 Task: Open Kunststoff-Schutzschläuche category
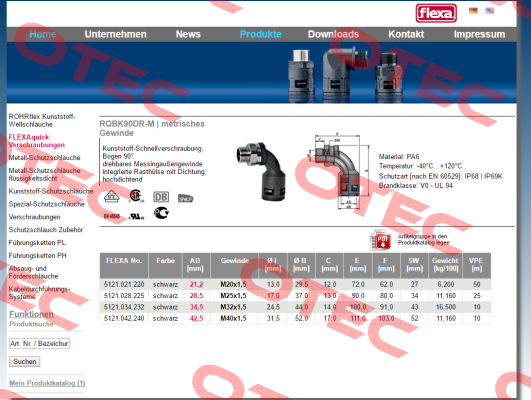click(51, 191)
